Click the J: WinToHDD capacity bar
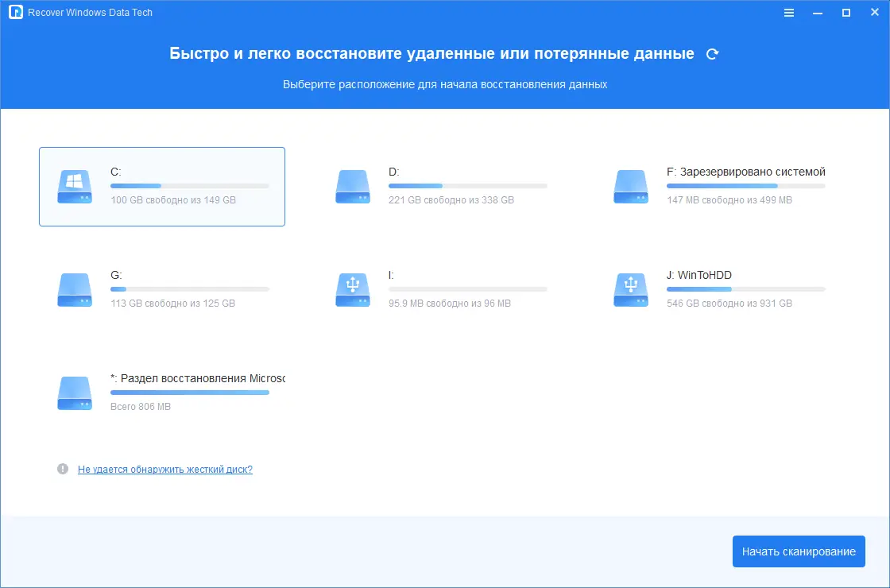Image resolution: width=890 pixels, height=588 pixels. click(x=745, y=288)
